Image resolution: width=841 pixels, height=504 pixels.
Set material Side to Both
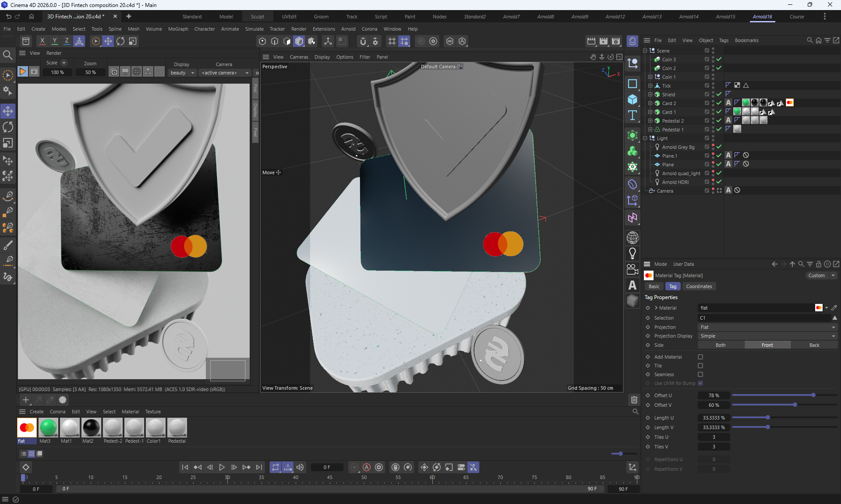pyautogui.click(x=721, y=345)
